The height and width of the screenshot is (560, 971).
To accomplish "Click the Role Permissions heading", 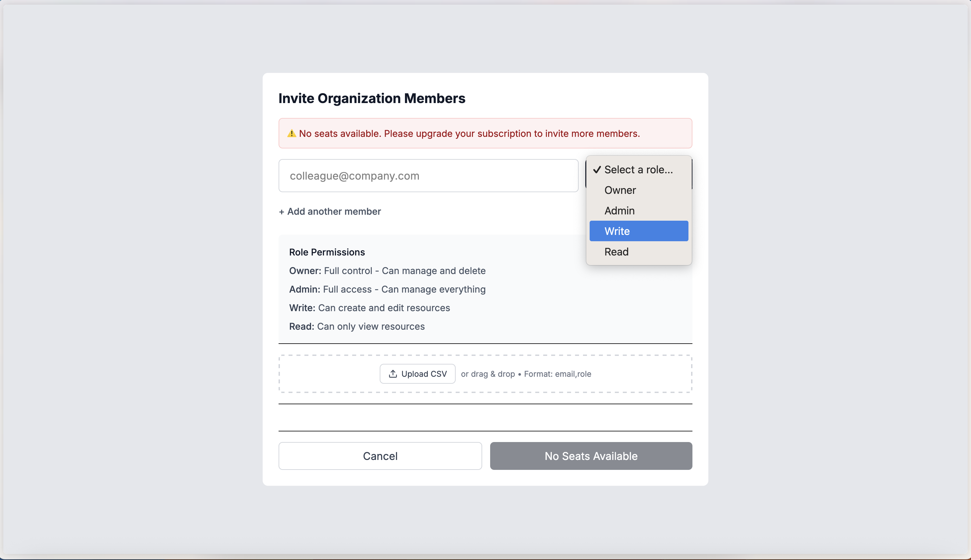I will pyautogui.click(x=327, y=252).
